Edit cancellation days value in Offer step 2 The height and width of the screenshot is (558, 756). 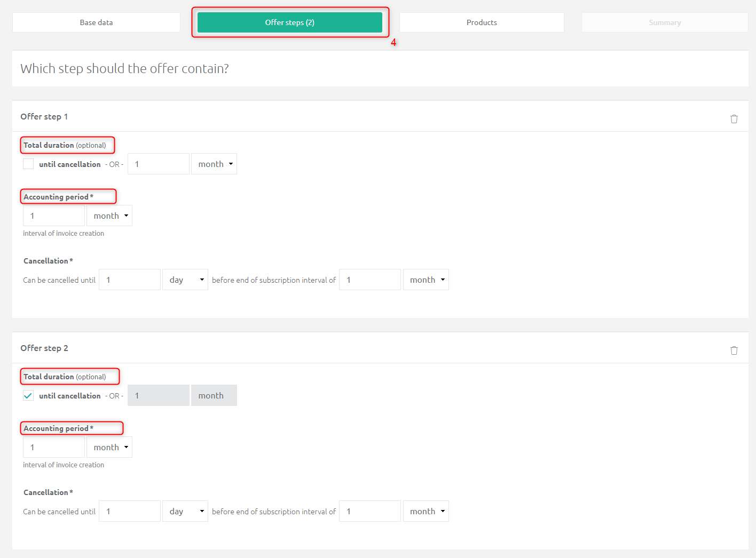[130, 511]
